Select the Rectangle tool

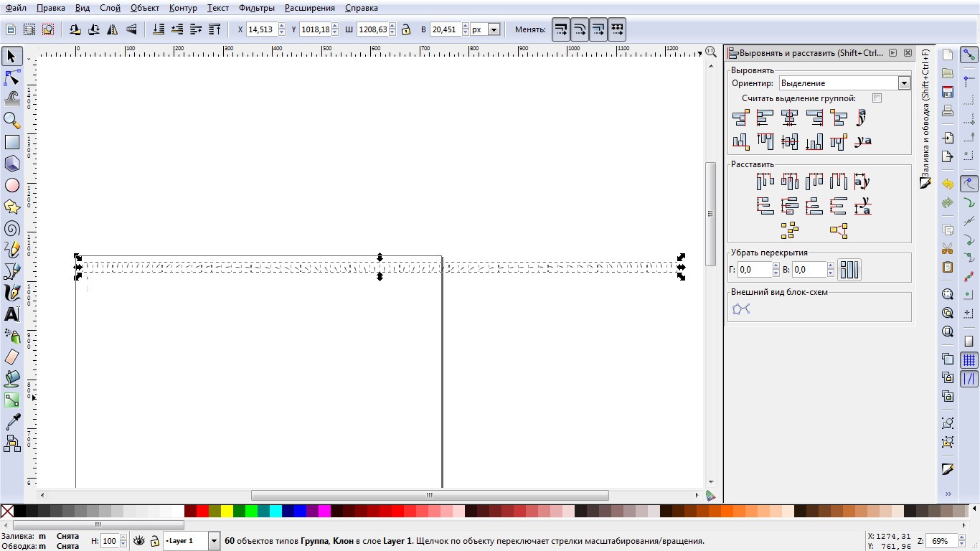tap(12, 142)
